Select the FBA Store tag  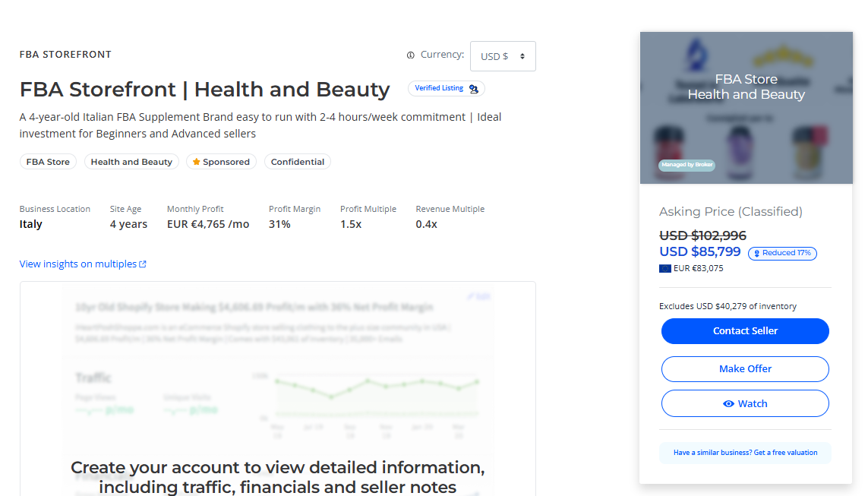pyautogui.click(x=48, y=162)
